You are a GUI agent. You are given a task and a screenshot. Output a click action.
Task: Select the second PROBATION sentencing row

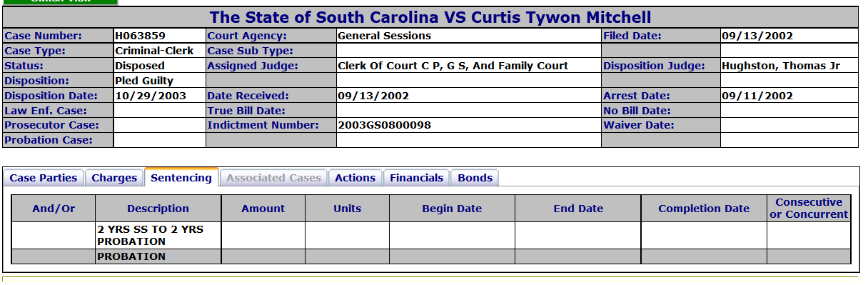(431, 256)
